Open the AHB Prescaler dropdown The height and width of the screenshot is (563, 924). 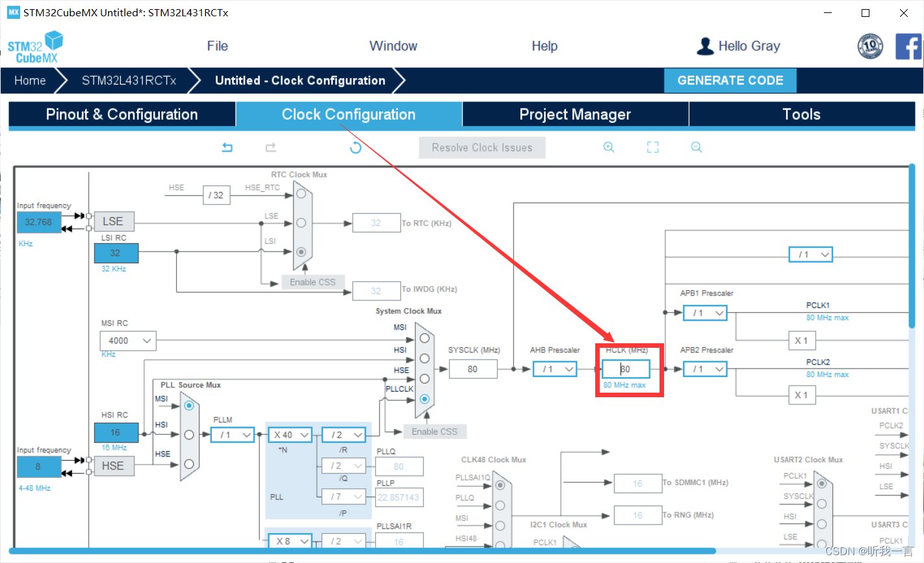click(555, 369)
